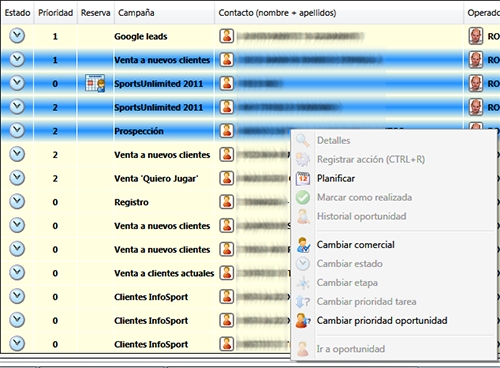Click the state icon of the Venta a clientes actuales row
The image size is (500, 368).
click(x=17, y=272)
